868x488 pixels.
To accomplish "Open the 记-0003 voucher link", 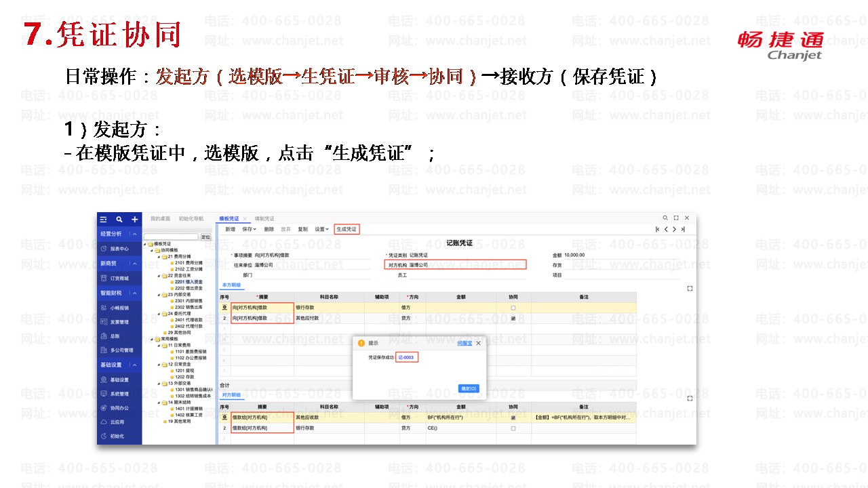I will [x=407, y=357].
